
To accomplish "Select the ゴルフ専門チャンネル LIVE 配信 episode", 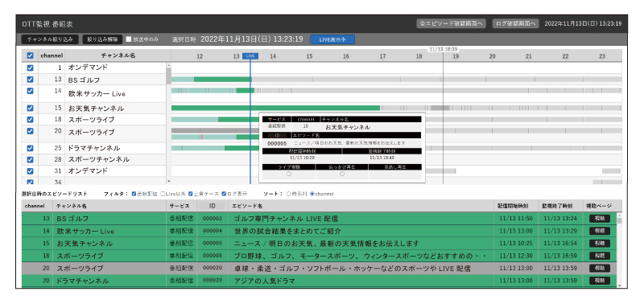I will click(286, 219).
